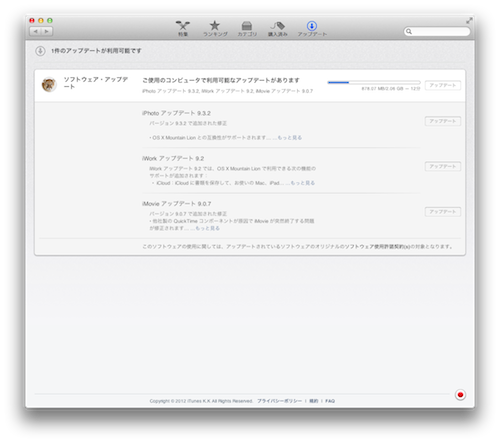The width and height of the screenshot is (500, 443).
Task: Open the Ranking star icon
Action: [x=215, y=28]
